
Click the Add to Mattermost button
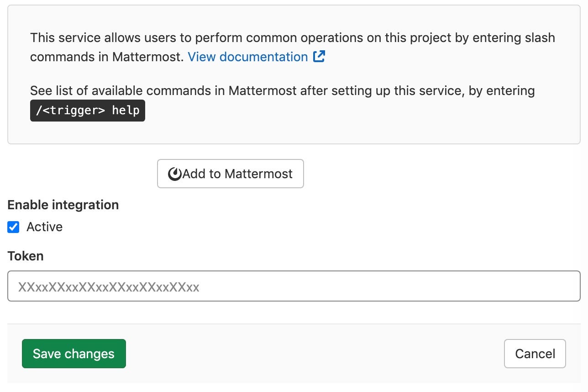click(x=231, y=174)
